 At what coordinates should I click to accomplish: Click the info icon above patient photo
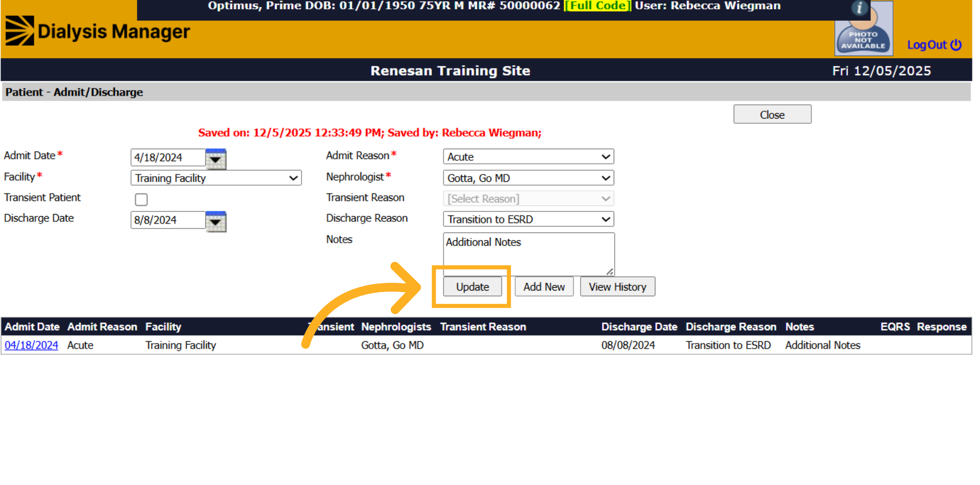[x=860, y=8]
